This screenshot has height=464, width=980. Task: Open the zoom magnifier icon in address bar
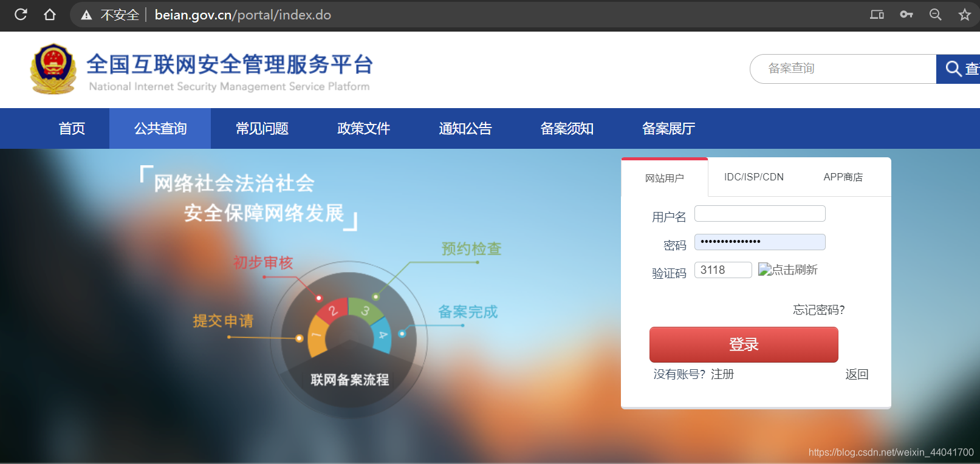click(936, 15)
